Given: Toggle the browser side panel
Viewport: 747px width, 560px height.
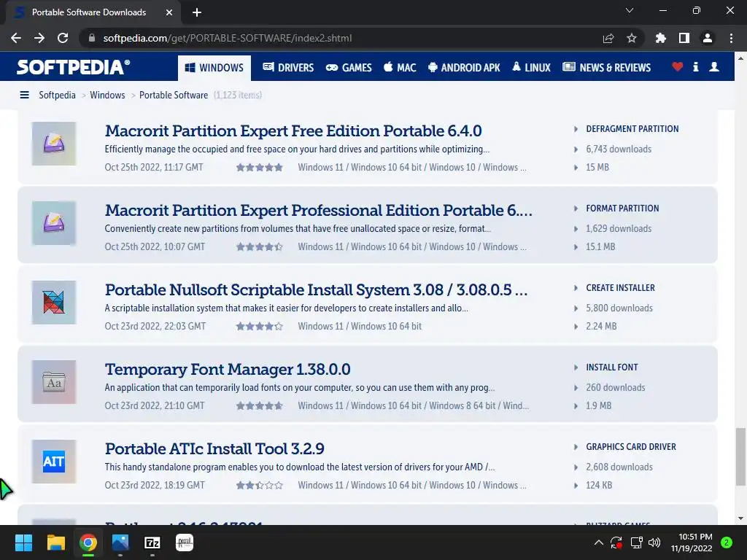Looking at the screenshot, I should [684, 38].
